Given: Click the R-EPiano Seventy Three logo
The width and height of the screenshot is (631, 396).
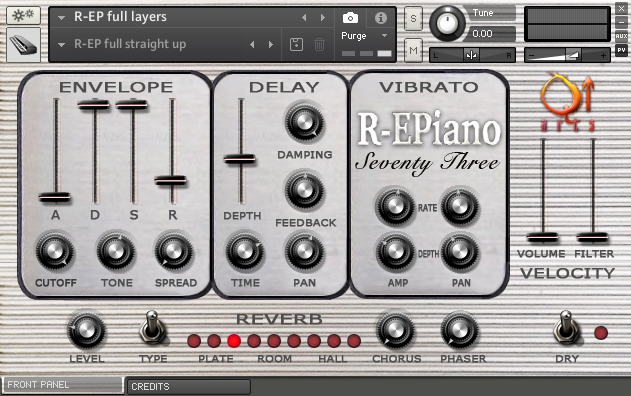Looking at the screenshot, I should point(428,143).
